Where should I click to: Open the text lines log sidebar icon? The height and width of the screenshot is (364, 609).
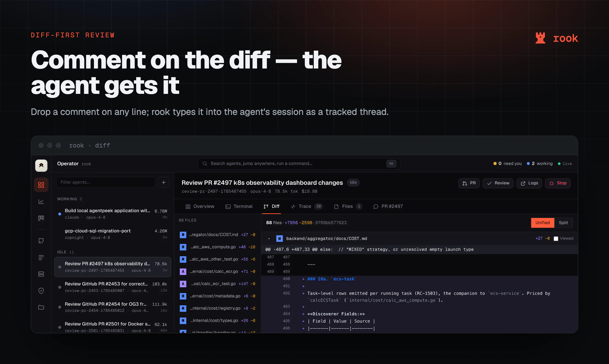(41, 257)
